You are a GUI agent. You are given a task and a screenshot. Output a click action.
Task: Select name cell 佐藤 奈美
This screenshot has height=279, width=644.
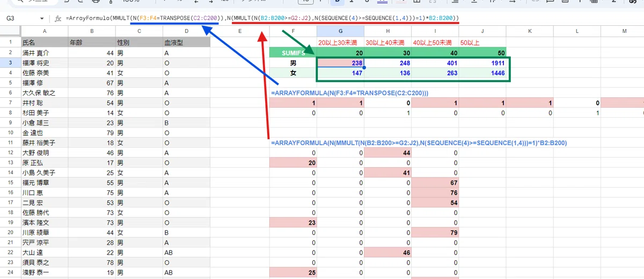[44, 73]
